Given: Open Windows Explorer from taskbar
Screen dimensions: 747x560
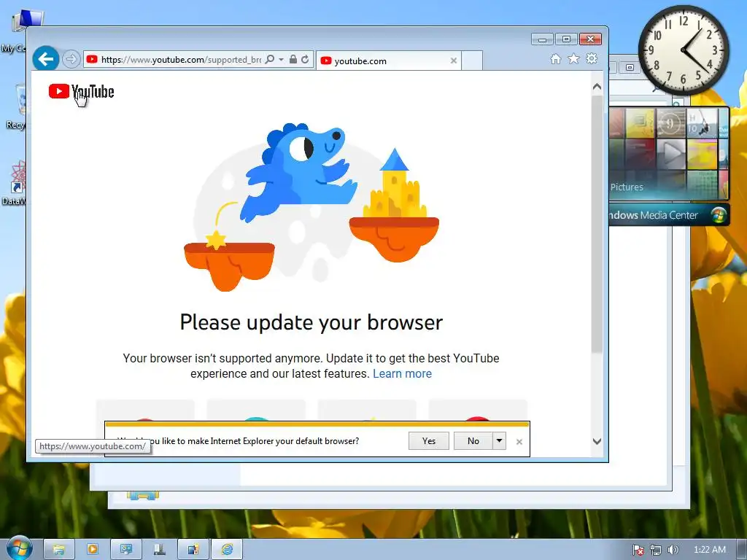Looking at the screenshot, I should point(59,550).
